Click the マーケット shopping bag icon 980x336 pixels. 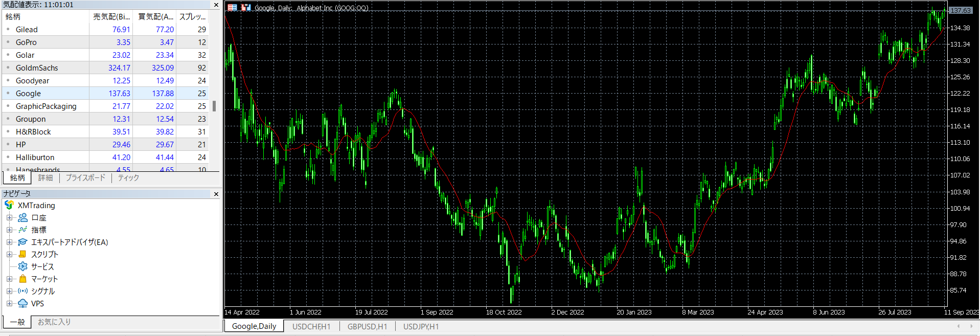click(23, 279)
